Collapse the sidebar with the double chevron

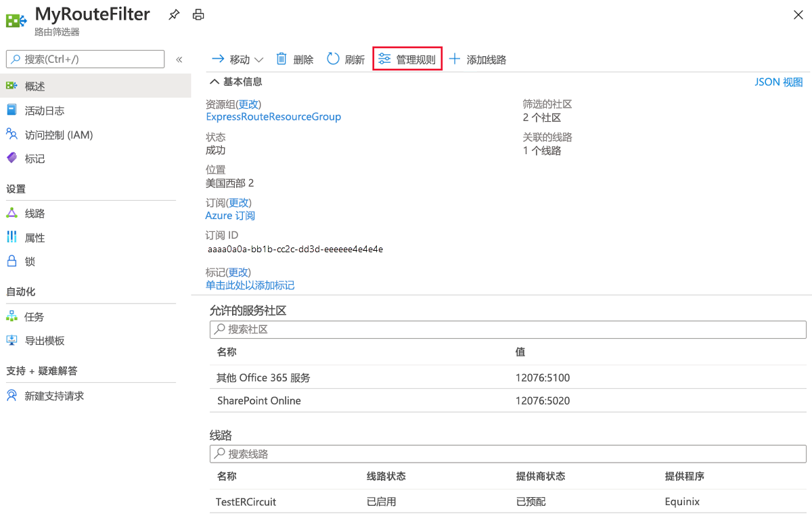click(179, 59)
